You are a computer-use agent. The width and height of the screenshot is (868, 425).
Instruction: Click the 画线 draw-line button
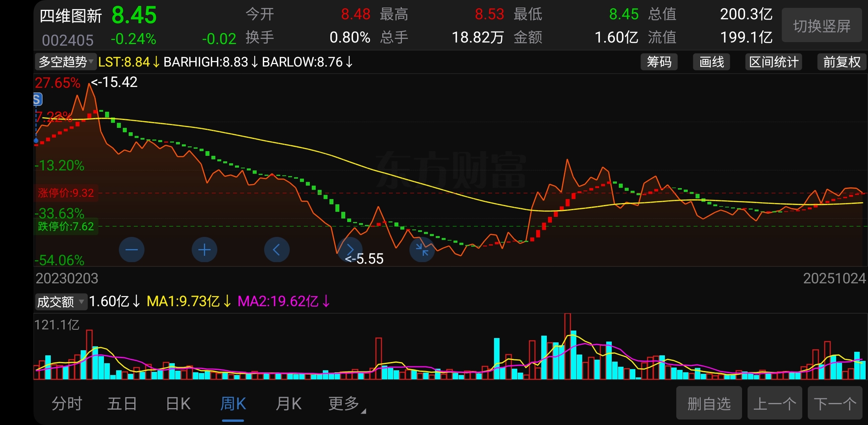(x=711, y=62)
